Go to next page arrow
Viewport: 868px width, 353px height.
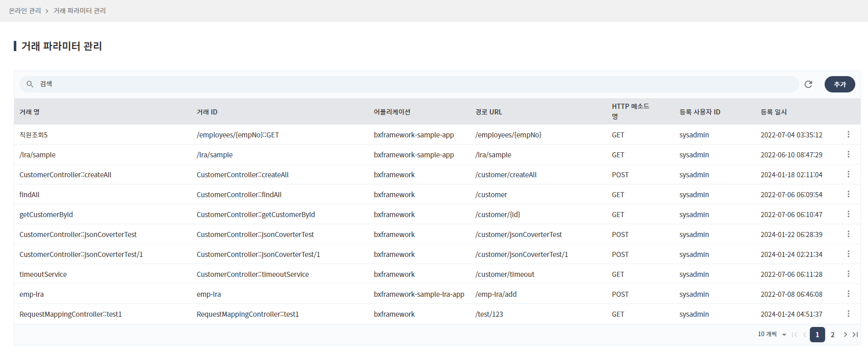coord(846,335)
